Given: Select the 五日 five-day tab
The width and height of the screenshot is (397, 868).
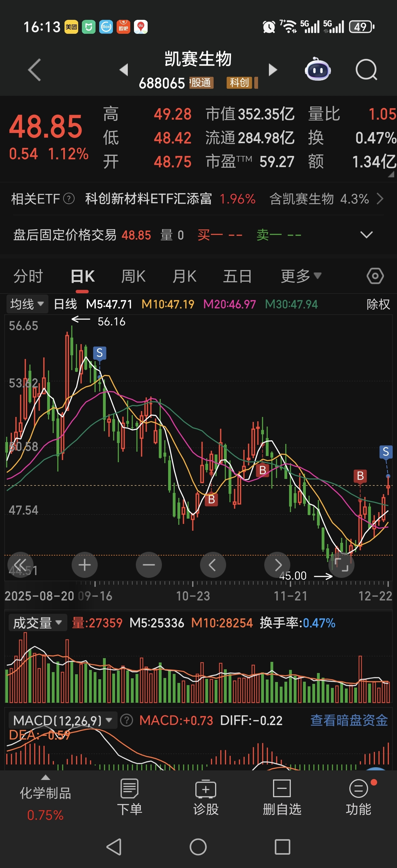Looking at the screenshot, I should tap(237, 276).
